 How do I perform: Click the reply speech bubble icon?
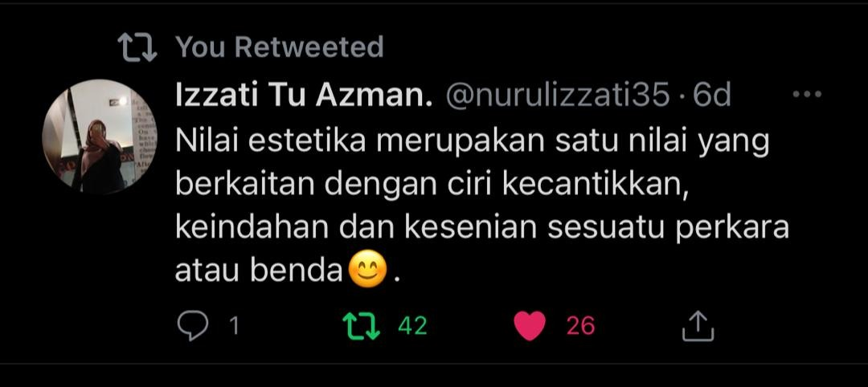(193, 326)
